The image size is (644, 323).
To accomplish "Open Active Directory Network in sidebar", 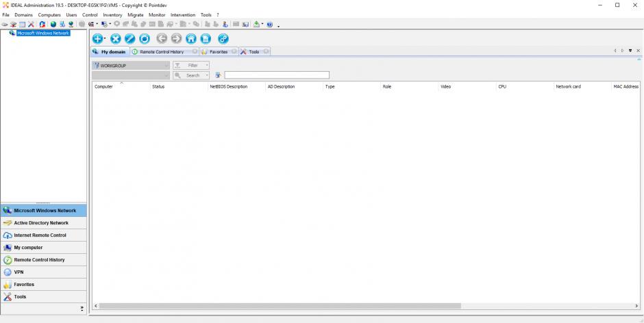I will pos(44,223).
